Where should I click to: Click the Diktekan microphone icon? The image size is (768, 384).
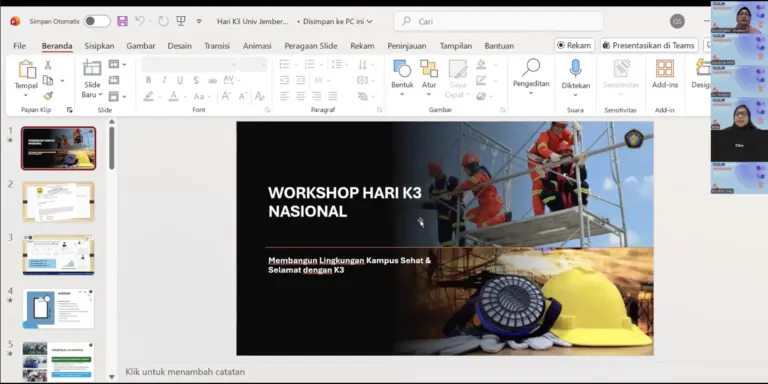click(576, 69)
